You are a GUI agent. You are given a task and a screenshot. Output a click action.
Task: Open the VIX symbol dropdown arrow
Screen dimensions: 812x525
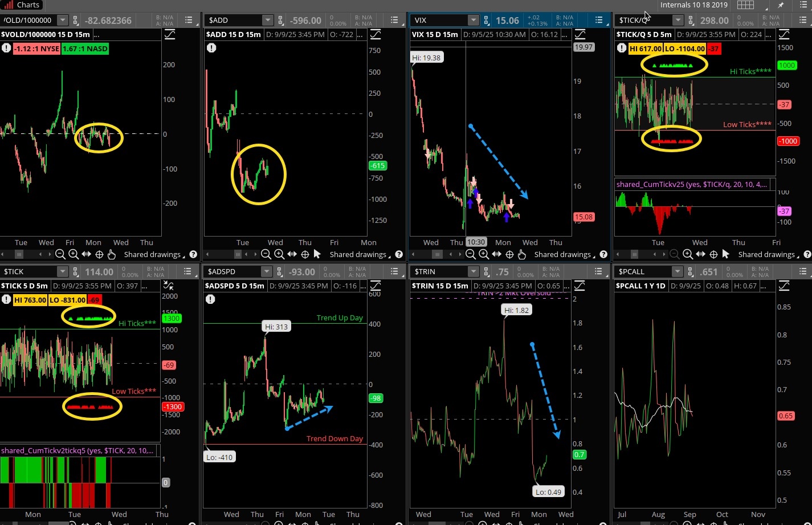[x=473, y=20]
